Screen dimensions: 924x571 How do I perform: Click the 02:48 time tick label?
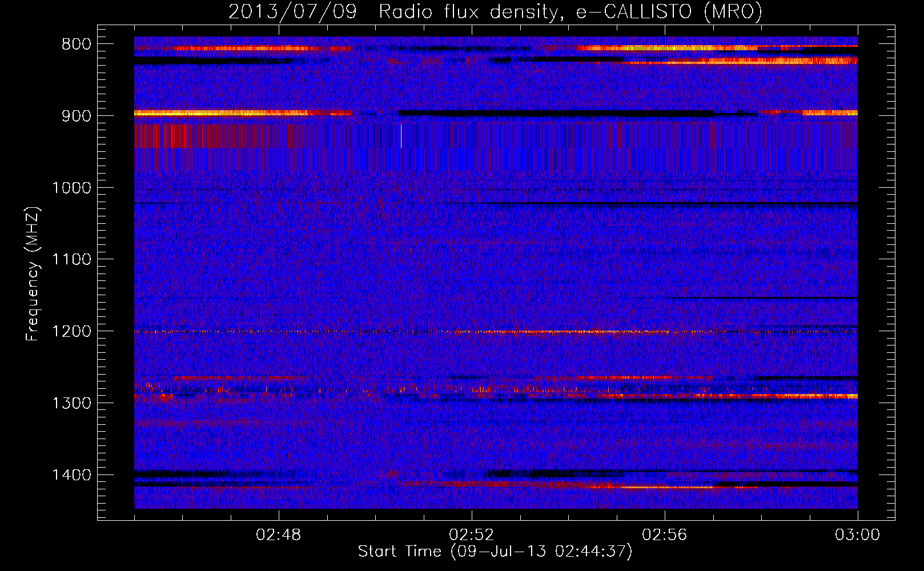tap(279, 535)
